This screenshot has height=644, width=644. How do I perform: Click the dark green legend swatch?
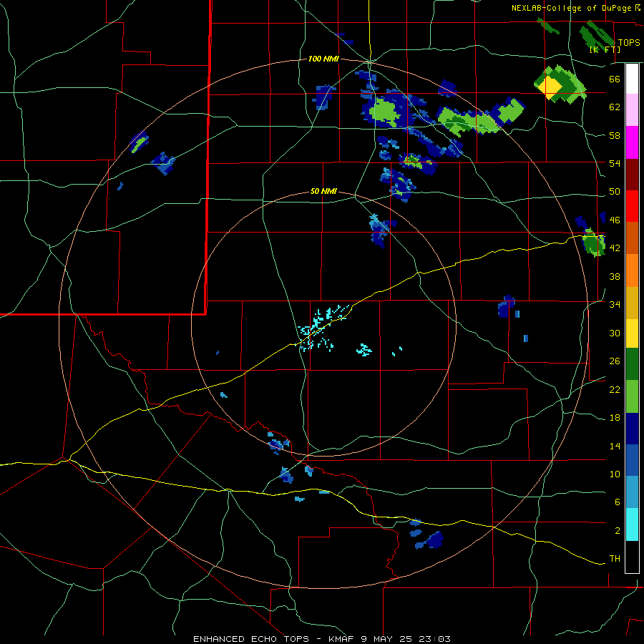point(632,364)
